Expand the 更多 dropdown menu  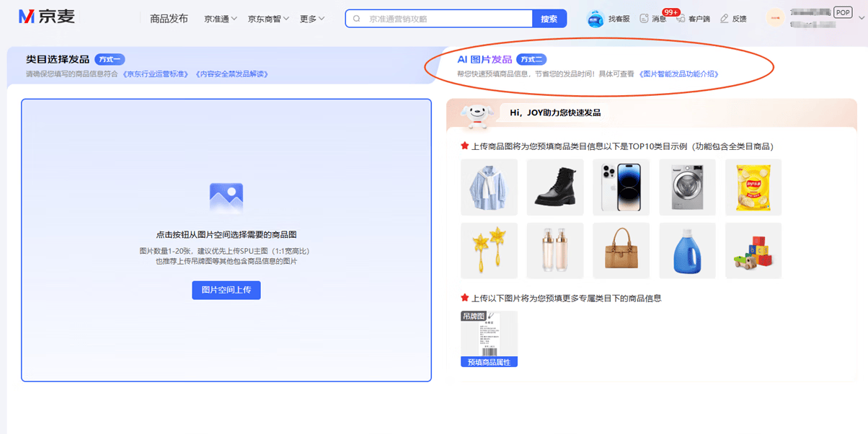click(x=312, y=19)
